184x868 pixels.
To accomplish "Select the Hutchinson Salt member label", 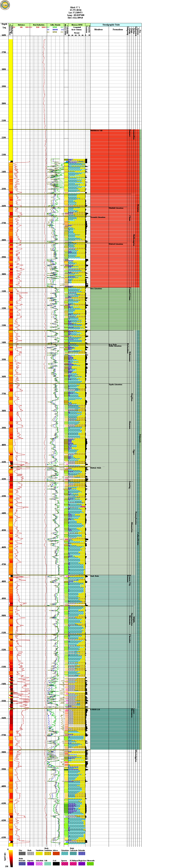I will coord(96,130).
